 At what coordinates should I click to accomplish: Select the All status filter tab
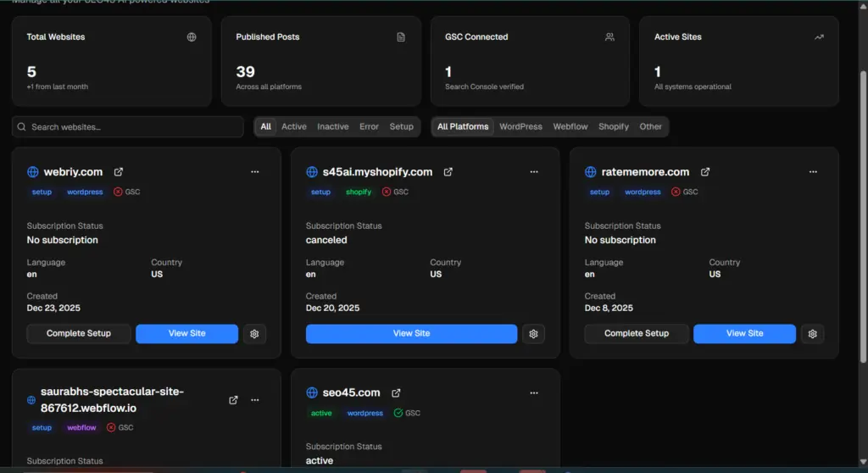tap(265, 127)
